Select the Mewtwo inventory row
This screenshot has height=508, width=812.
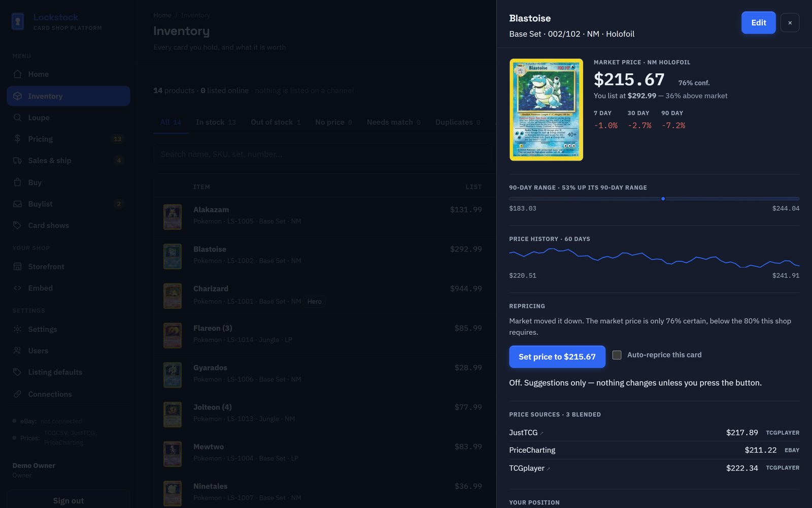pos(325,453)
